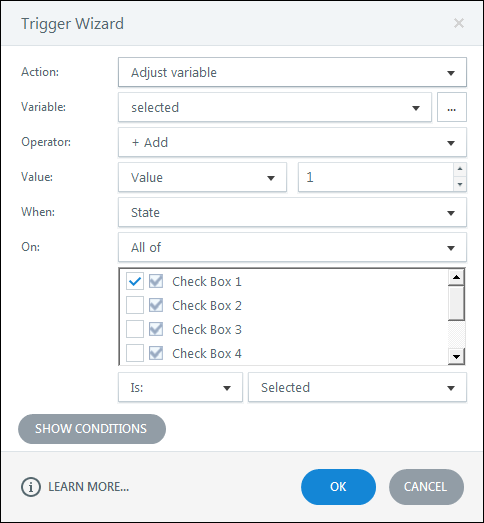Click the Check Box 2 object icon
This screenshot has width=484, height=523.
coord(156,305)
